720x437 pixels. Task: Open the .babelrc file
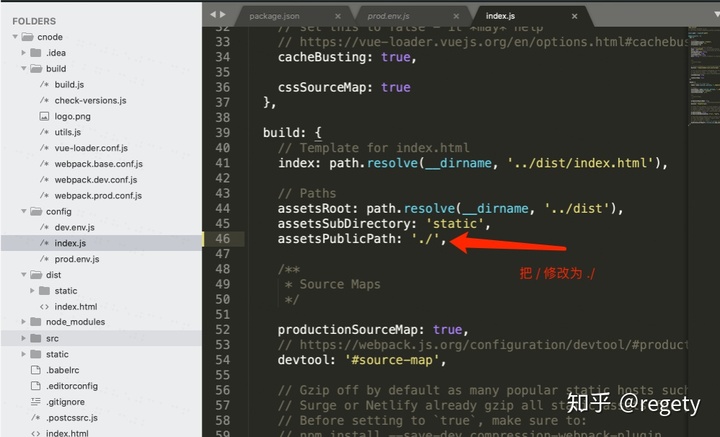click(62, 370)
